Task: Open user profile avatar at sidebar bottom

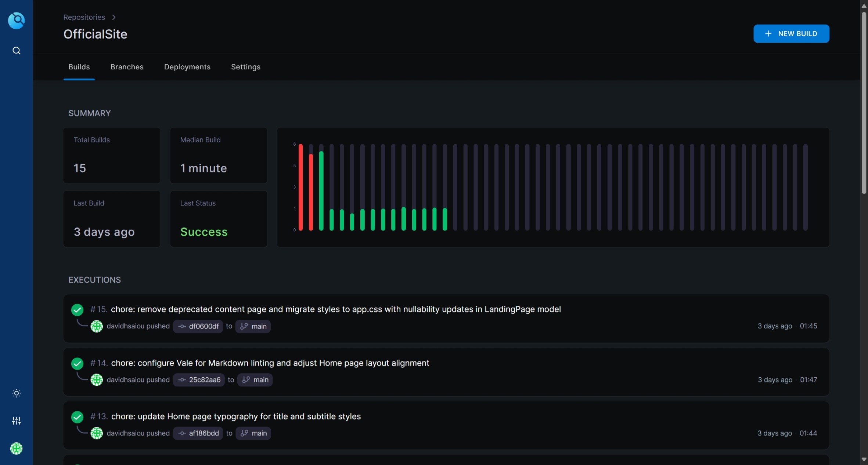Action: 16,448
